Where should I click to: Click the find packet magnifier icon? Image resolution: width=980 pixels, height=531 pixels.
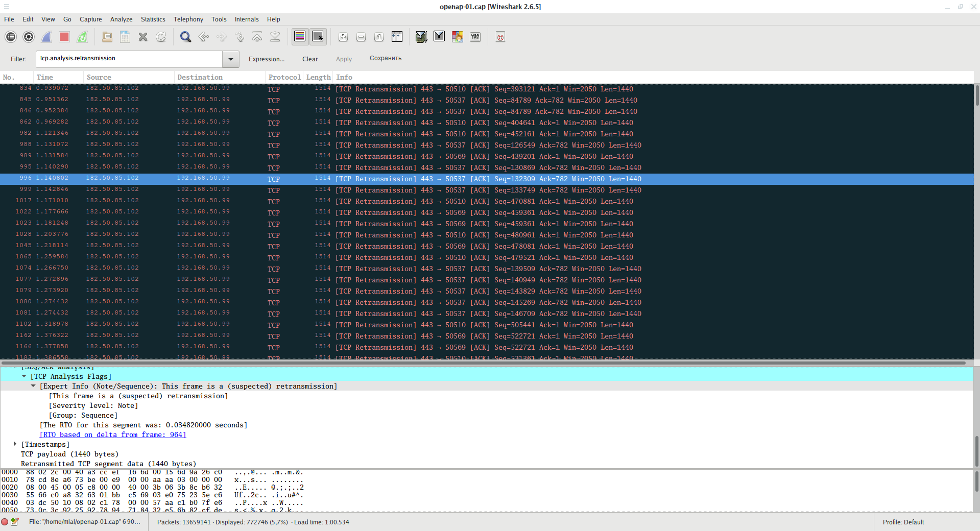185,37
